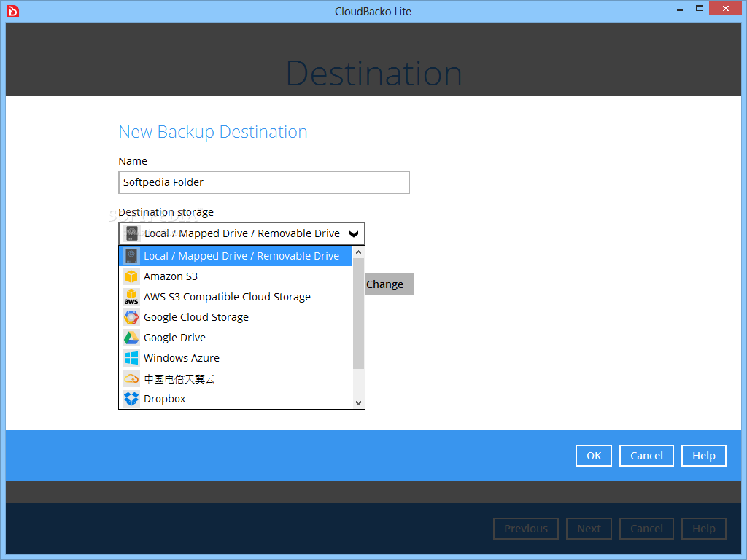Collapse the Destination storage dropdown arrow

(354, 233)
